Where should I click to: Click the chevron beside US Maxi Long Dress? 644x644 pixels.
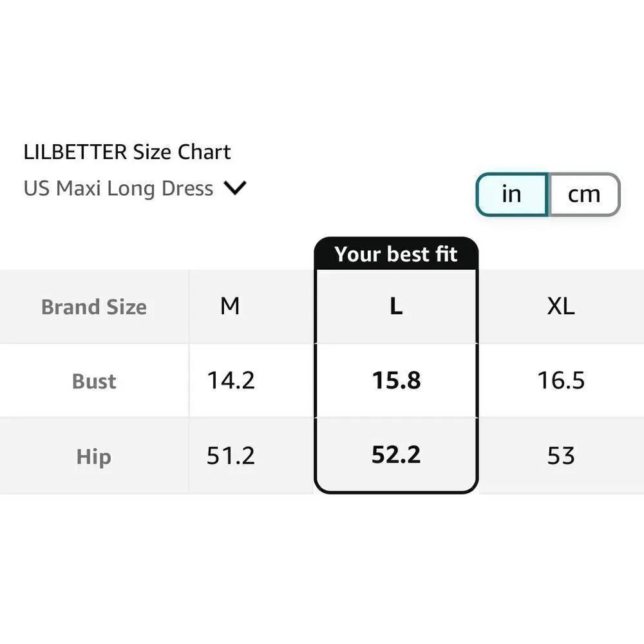click(x=235, y=189)
